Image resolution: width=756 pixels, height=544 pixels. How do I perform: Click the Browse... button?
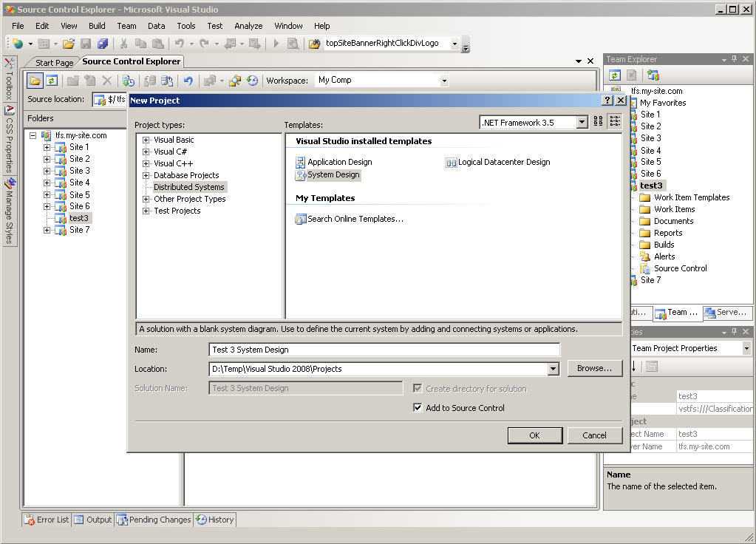[x=594, y=368]
